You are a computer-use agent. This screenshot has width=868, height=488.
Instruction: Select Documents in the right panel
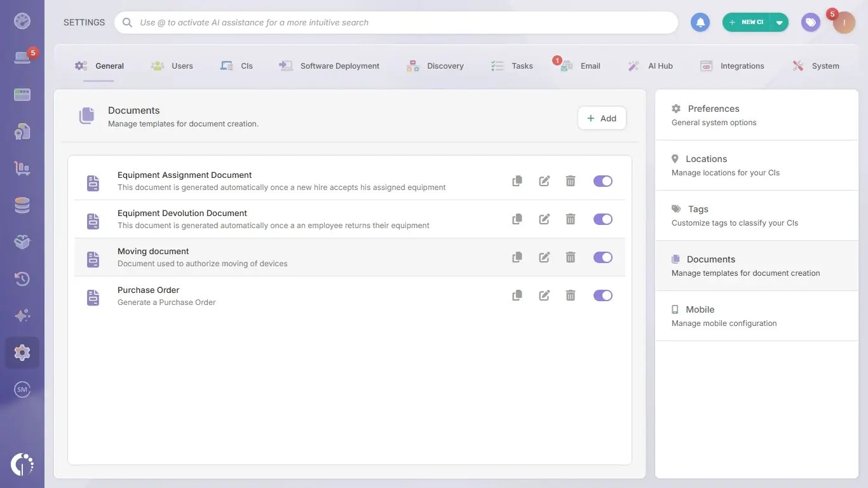pyautogui.click(x=757, y=266)
